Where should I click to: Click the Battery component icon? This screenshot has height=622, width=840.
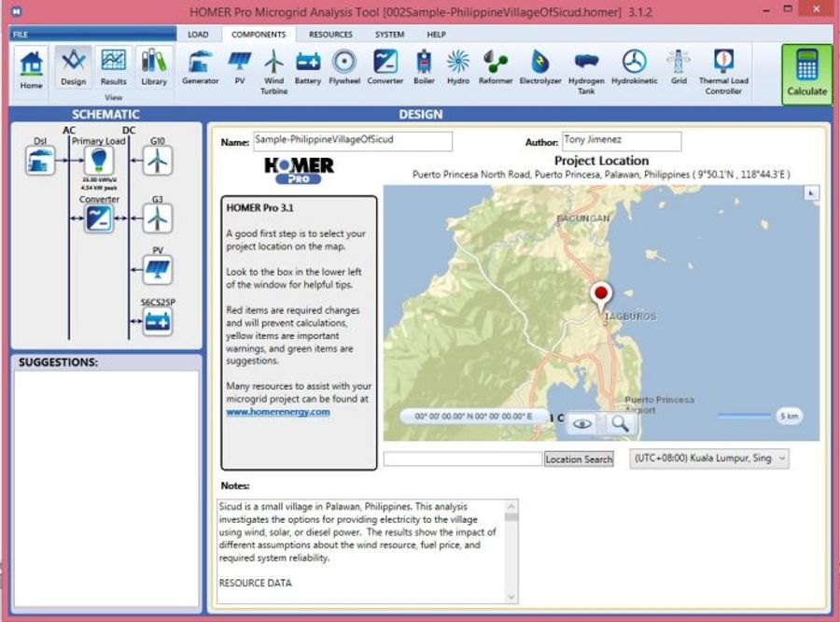click(308, 65)
